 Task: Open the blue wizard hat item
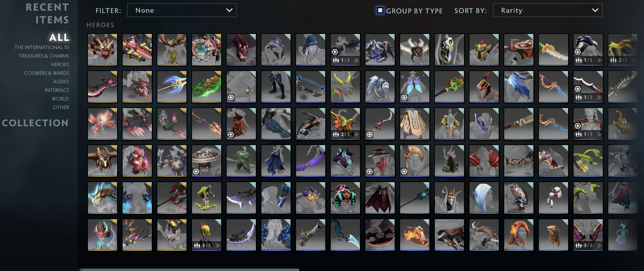(310, 50)
